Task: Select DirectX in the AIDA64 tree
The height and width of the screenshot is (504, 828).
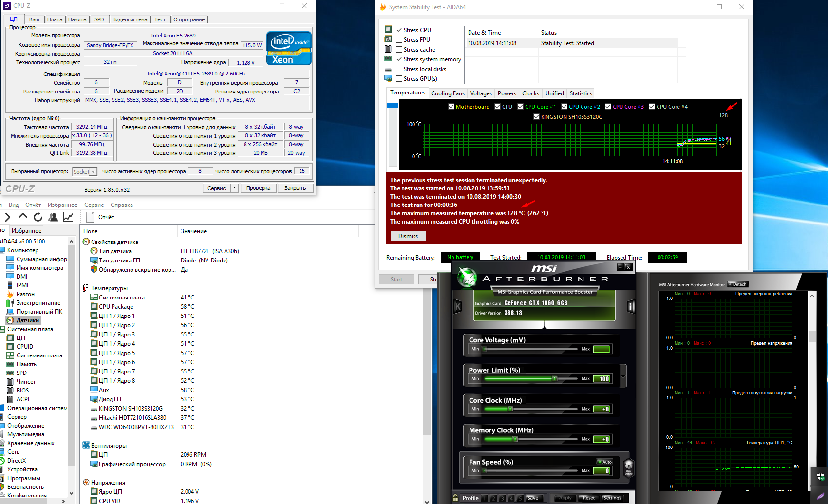Action: pyautogui.click(x=17, y=461)
